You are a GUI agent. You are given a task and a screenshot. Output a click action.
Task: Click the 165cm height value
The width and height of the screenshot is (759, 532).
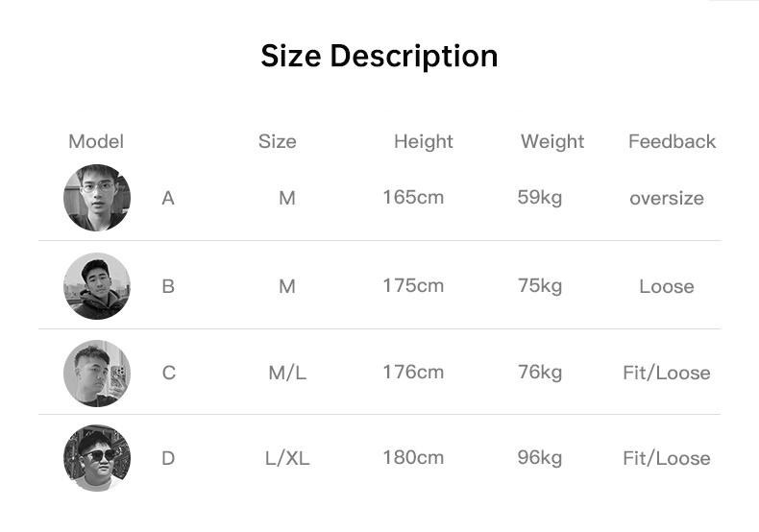click(413, 198)
